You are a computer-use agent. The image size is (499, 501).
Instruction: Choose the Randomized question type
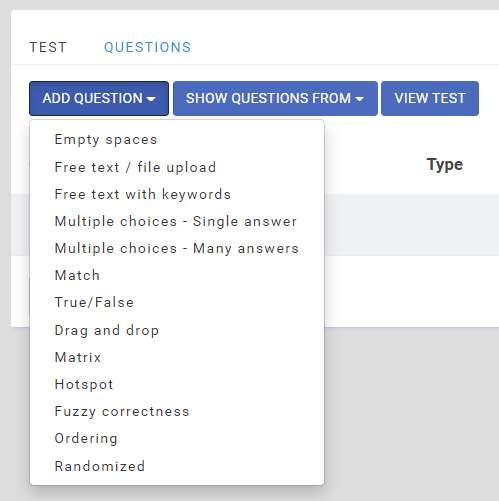tap(177, 466)
